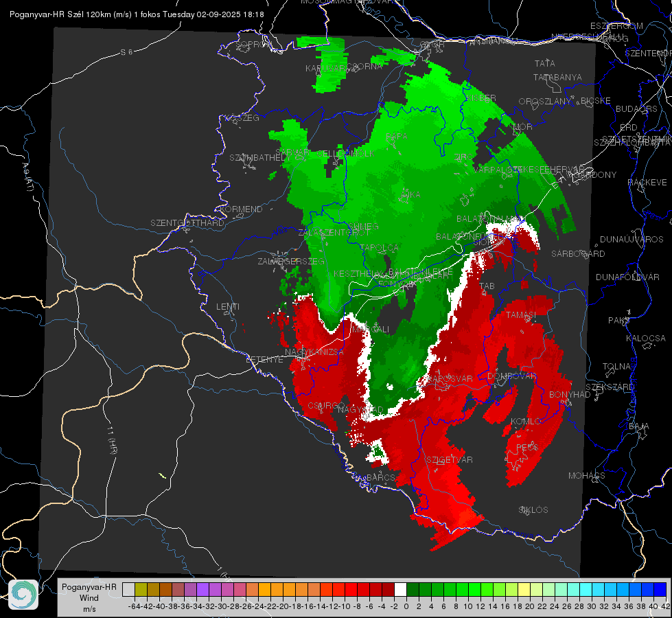
Task: Select the MOHACS label
Action: (x=587, y=475)
